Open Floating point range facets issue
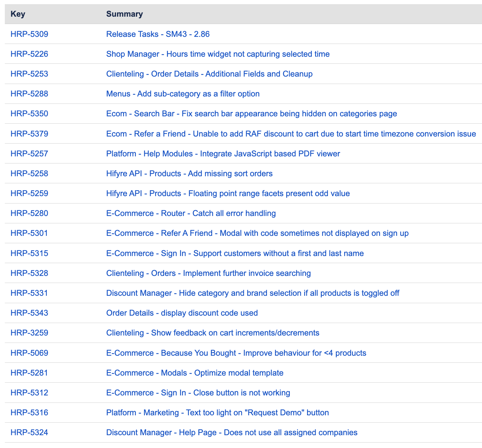The image size is (482, 448). [x=228, y=193]
